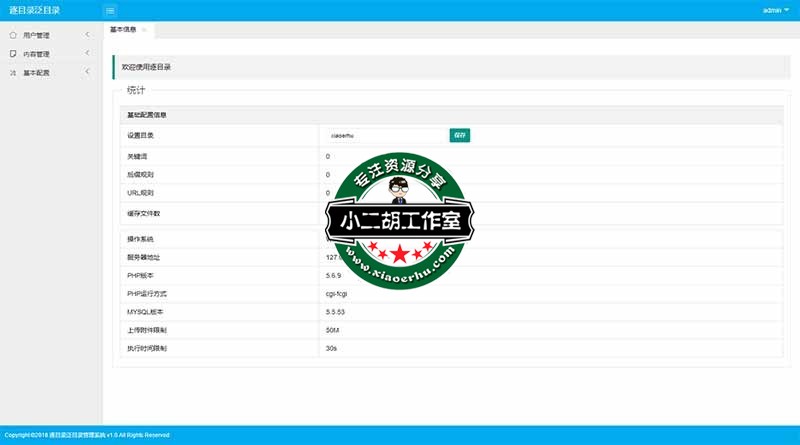Open the admin user dropdown
This screenshot has width=800, height=445.
775,10
